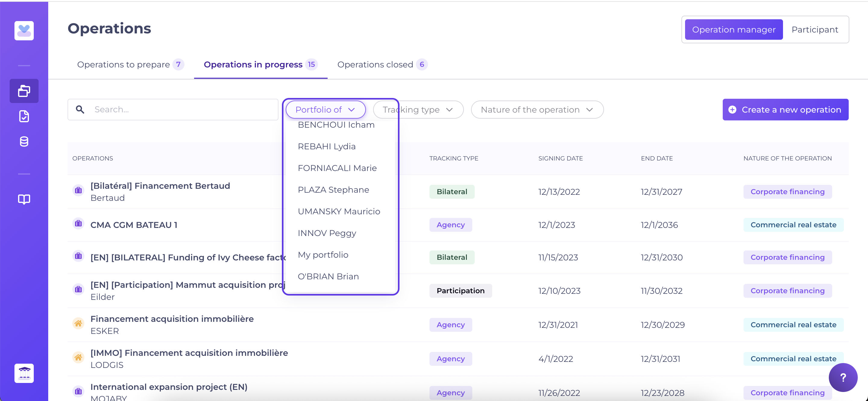Viewport: 868px width, 401px height.
Task: Open the document checkmark sidebar icon
Action: click(24, 116)
